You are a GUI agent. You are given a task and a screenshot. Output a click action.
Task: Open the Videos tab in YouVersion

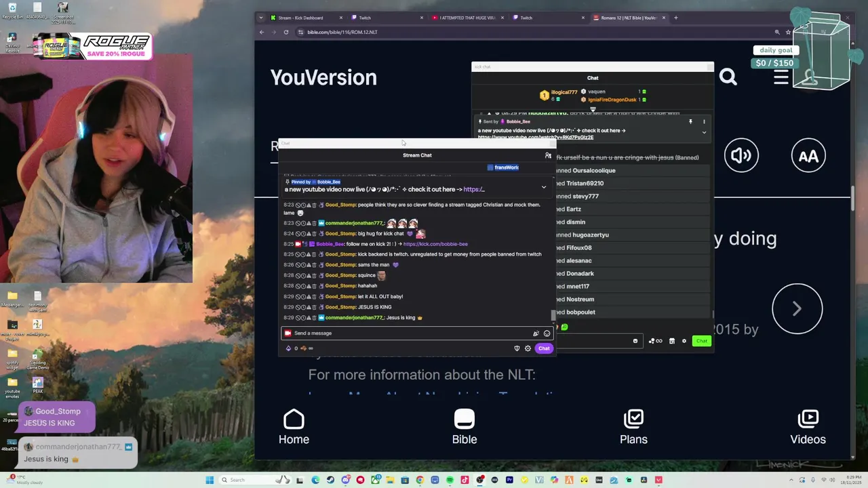pos(808,427)
